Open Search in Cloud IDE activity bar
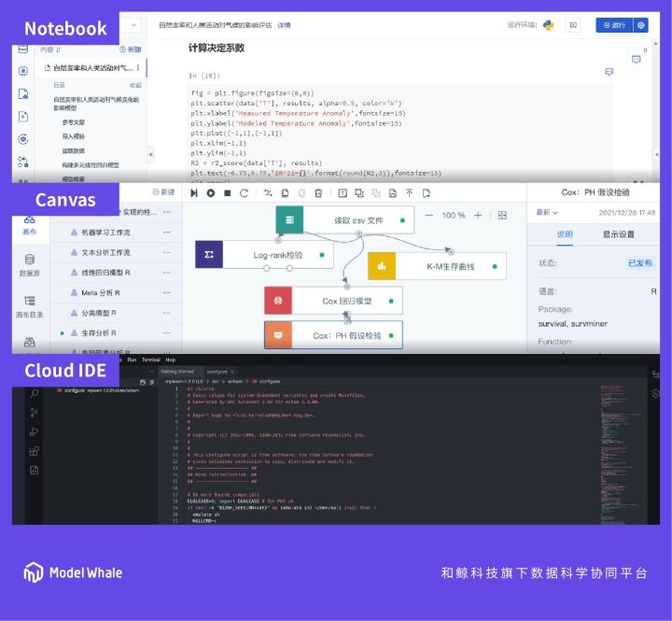 pos(35,393)
